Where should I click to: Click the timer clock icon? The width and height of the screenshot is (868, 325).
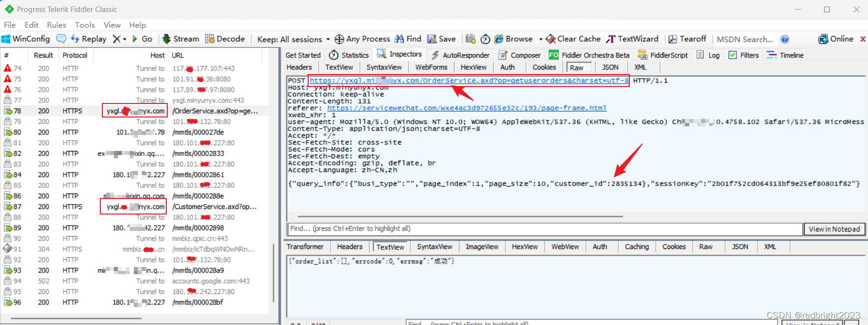point(485,39)
